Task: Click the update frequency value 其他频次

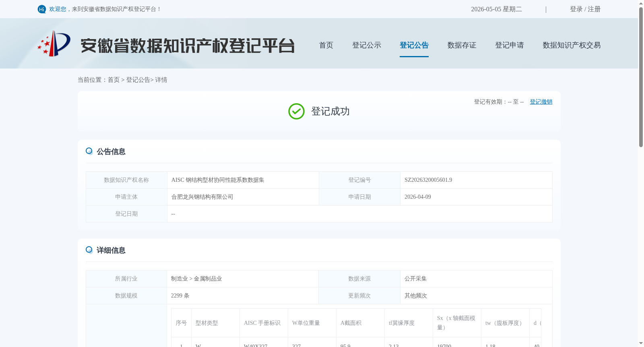Action: [416, 296]
